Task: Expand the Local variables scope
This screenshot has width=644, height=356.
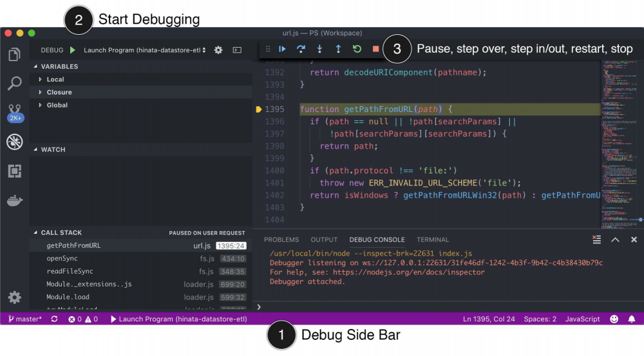Action: [x=55, y=79]
